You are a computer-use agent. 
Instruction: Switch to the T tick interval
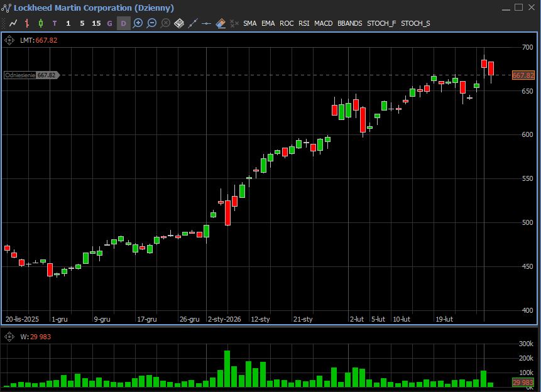click(x=55, y=23)
